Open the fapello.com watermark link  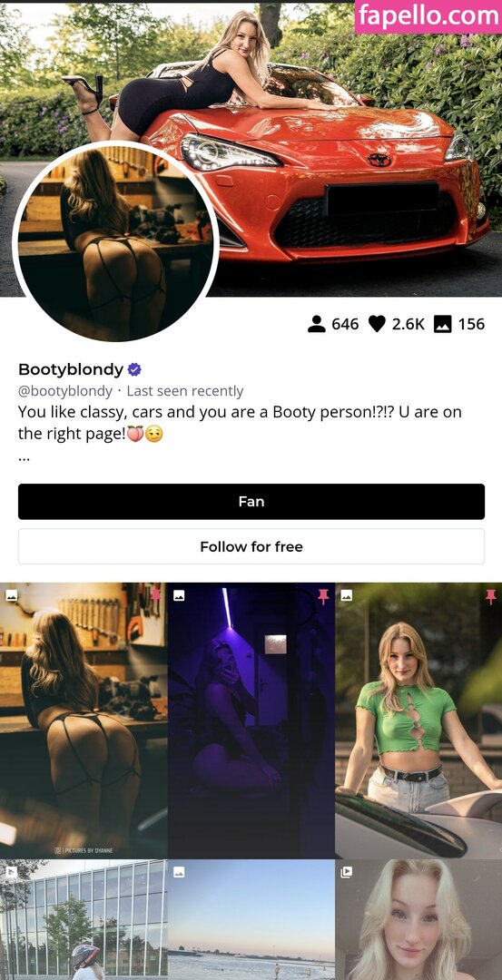pyautogui.click(x=428, y=17)
